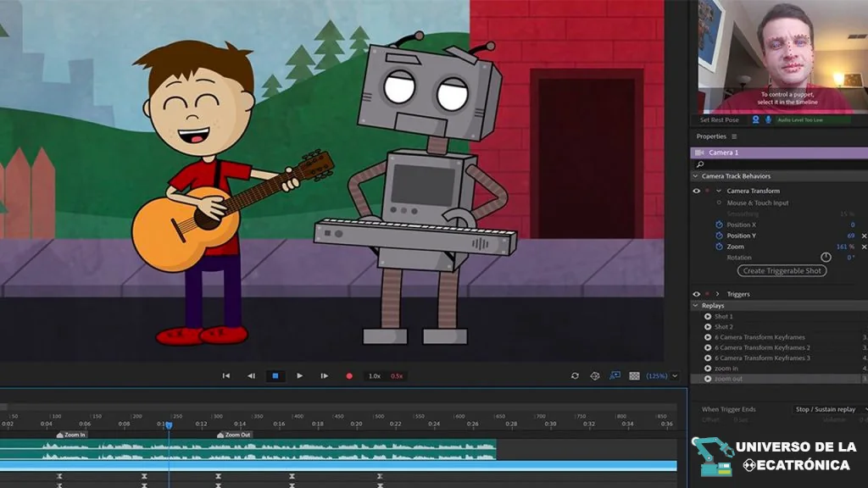Click the keyframe stopwatch icon beside Position X
The width and height of the screenshot is (868, 488).
718,225
